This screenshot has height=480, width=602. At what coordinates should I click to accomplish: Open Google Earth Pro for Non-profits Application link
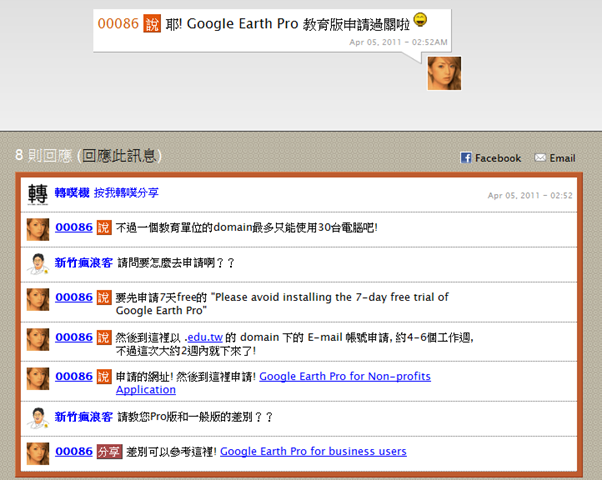[x=345, y=376]
